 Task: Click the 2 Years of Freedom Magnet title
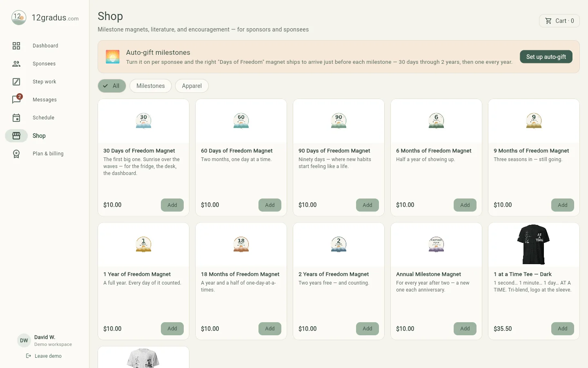pyautogui.click(x=334, y=274)
